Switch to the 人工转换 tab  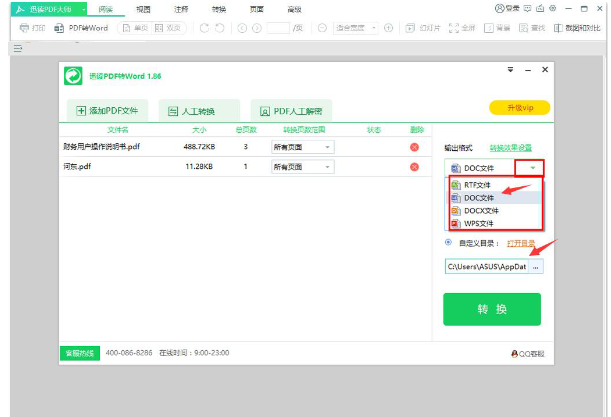199,110
